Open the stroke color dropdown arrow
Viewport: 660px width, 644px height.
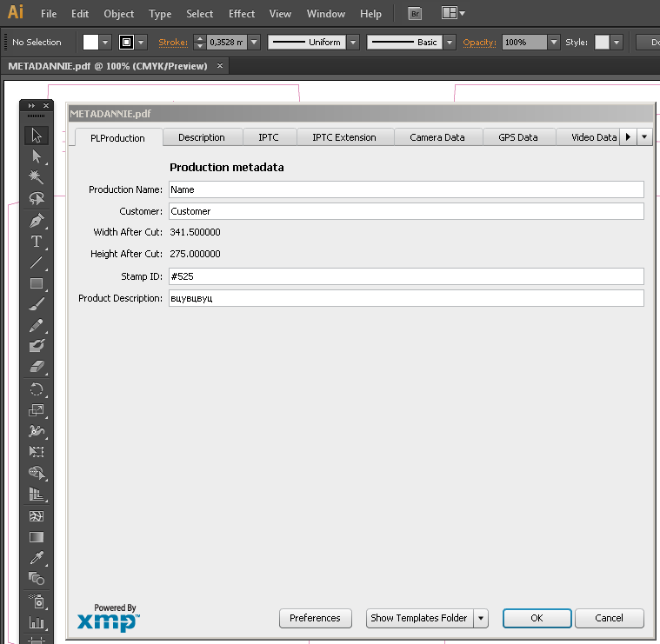pyautogui.click(x=141, y=42)
